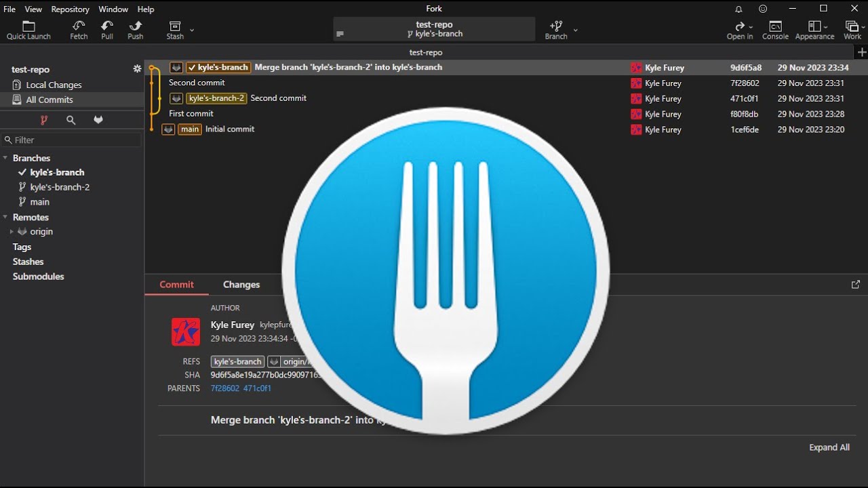Open Branch dropdown arrow

click(576, 30)
